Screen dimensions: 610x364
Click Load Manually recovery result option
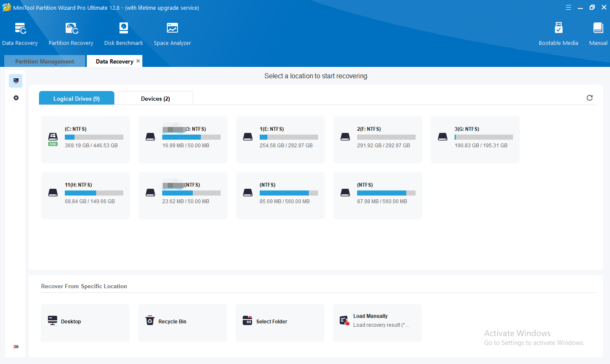pyautogui.click(x=377, y=323)
